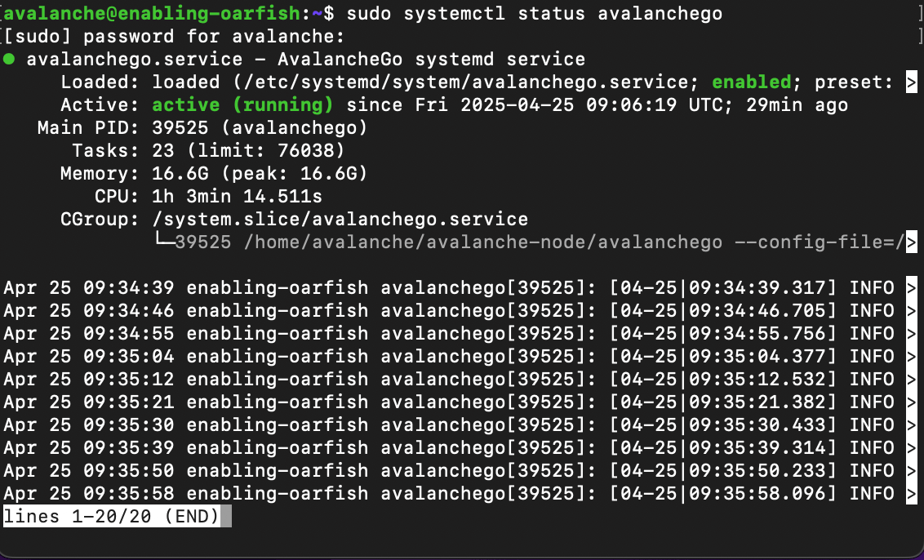Click the green service status dot
Viewport: 924px width, 560px height.
[8, 60]
